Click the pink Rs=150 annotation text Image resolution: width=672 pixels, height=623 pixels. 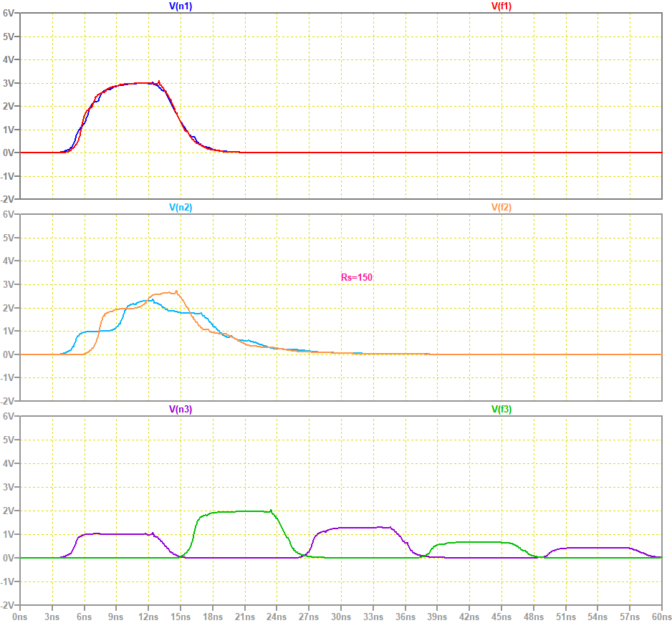(357, 277)
